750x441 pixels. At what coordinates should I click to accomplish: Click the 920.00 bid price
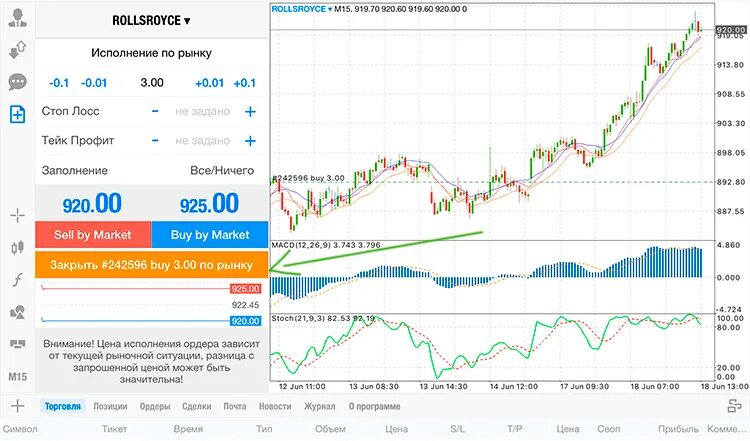pyautogui.click(x=92, y=204)
